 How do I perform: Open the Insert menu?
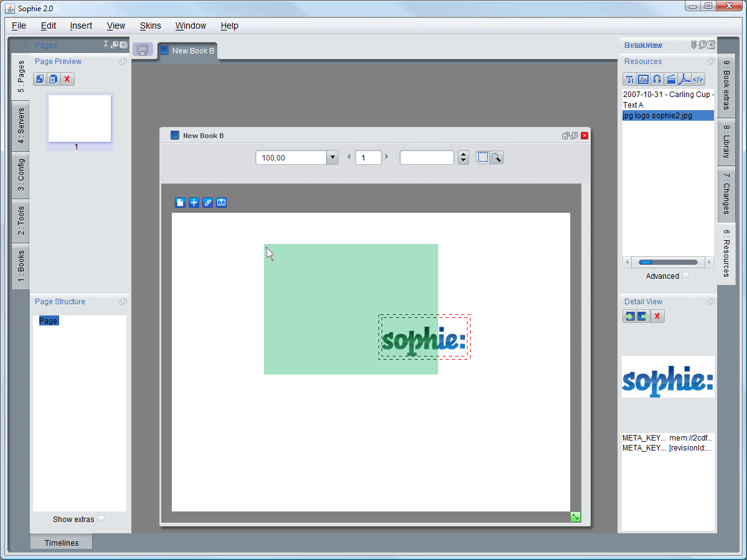pyautogui.click(x=81, y=26)
